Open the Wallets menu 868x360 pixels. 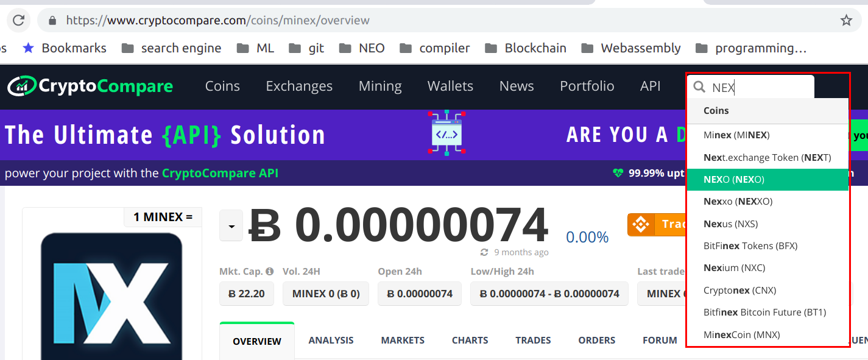point(450,86)
